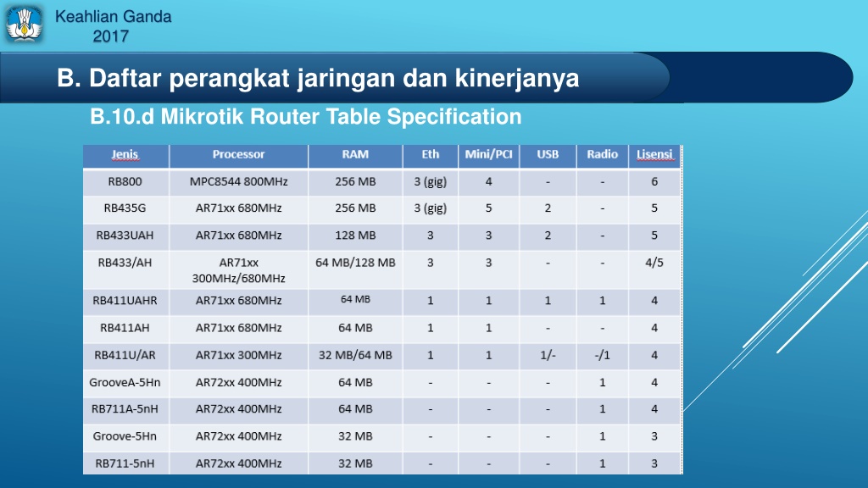Select '64 MB' in the RB711A-5nH row
Viewport: 868px width, 488px height.
(355, 409)
